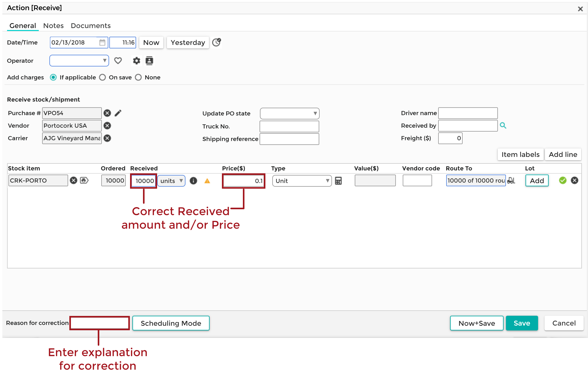The image size is (588, 373).
Task: Open the Documents tab
Action: 91,26
